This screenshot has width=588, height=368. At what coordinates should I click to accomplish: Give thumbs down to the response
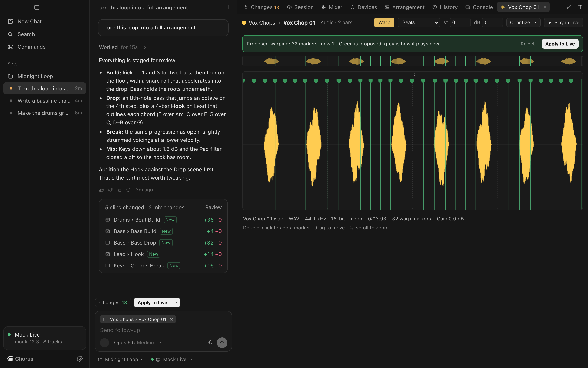110,190
